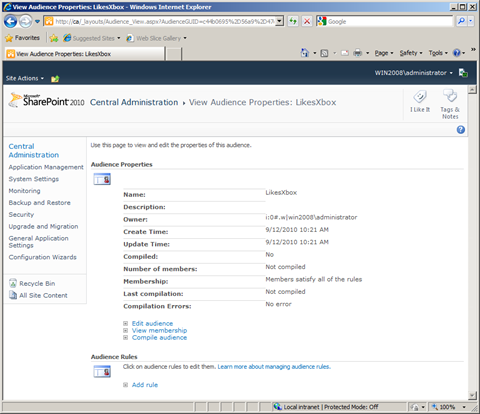The width and height of the screenshot is (480, 414).
Task: Open All Site Content
Action: [38, 295]
